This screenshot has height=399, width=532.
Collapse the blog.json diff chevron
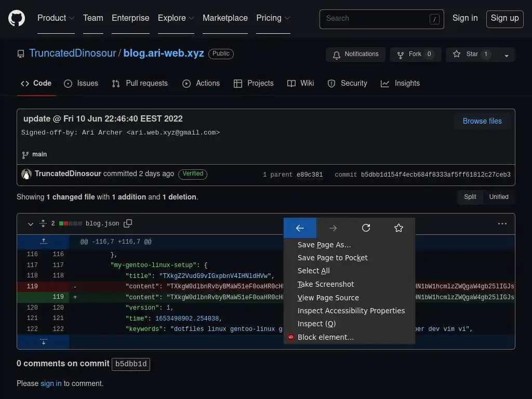[x=31, y=224]
